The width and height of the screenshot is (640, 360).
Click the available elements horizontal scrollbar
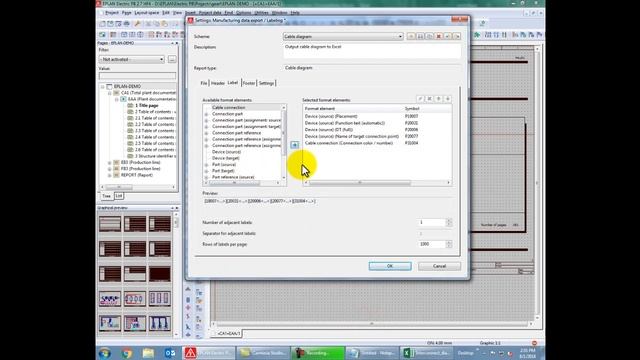[x=243, y=182]
